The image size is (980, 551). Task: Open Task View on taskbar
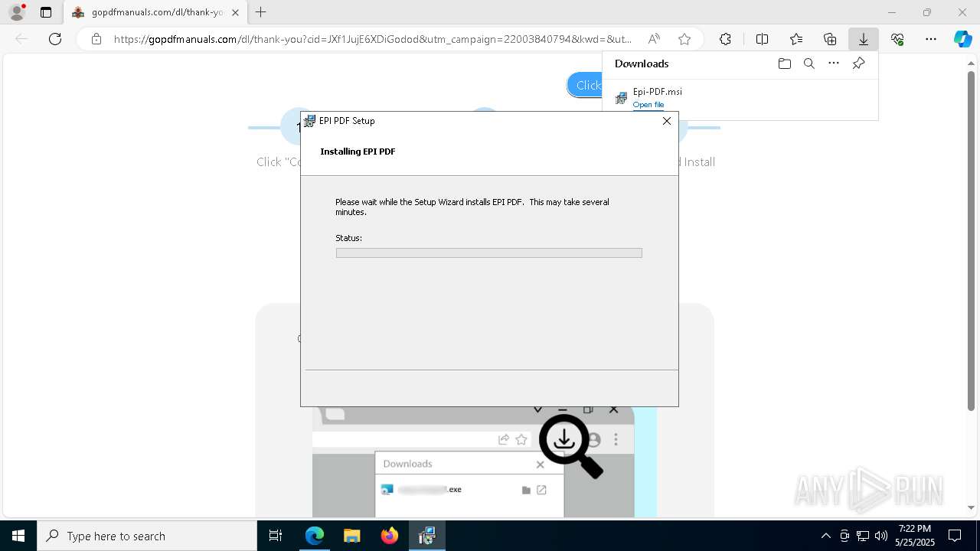pyautogui.click(x=276, y=536)
